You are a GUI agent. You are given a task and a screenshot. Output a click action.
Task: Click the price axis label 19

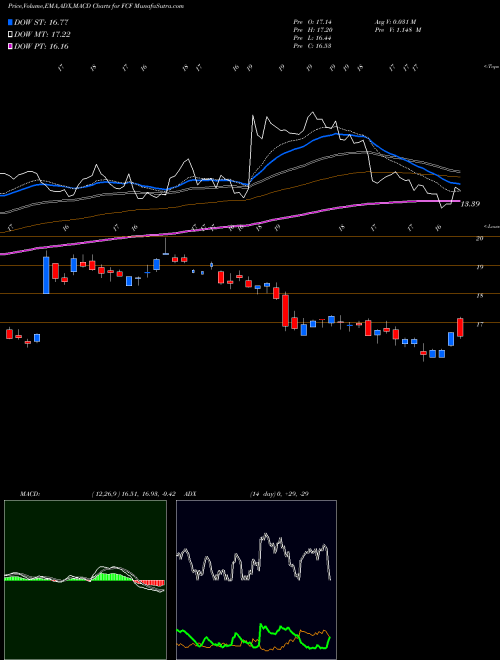[x=479, y=267]
